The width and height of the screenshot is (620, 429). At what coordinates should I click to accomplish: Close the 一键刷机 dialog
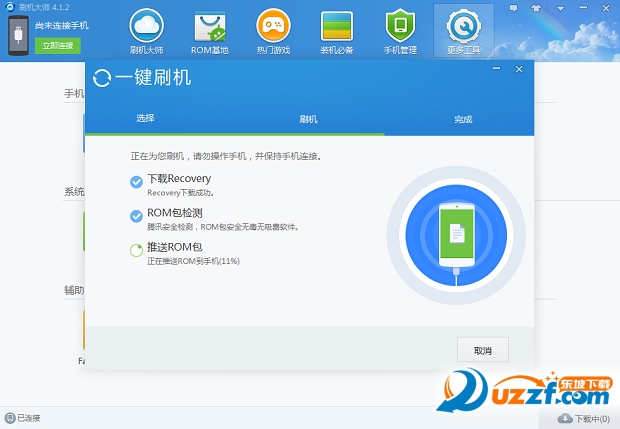pyautogui.click(x=519, y=69)
